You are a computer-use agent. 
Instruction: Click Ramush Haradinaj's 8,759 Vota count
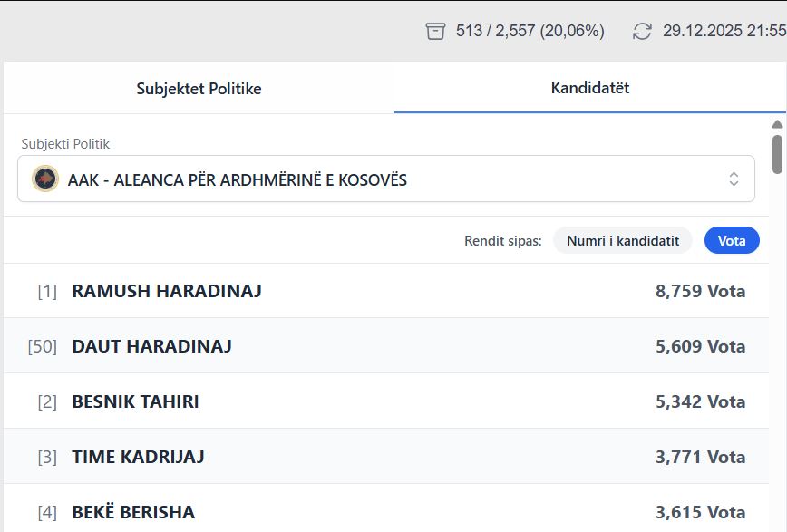coord(700,291)
